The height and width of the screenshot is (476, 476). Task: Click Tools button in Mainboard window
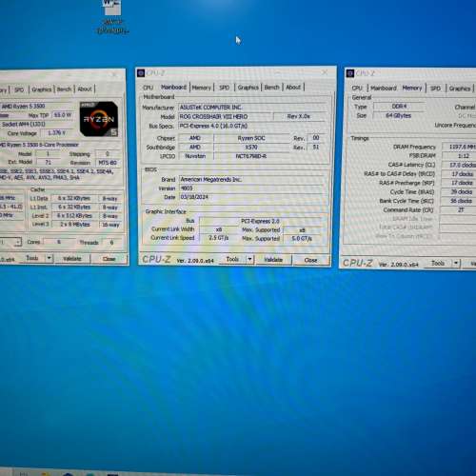(232, 260)
